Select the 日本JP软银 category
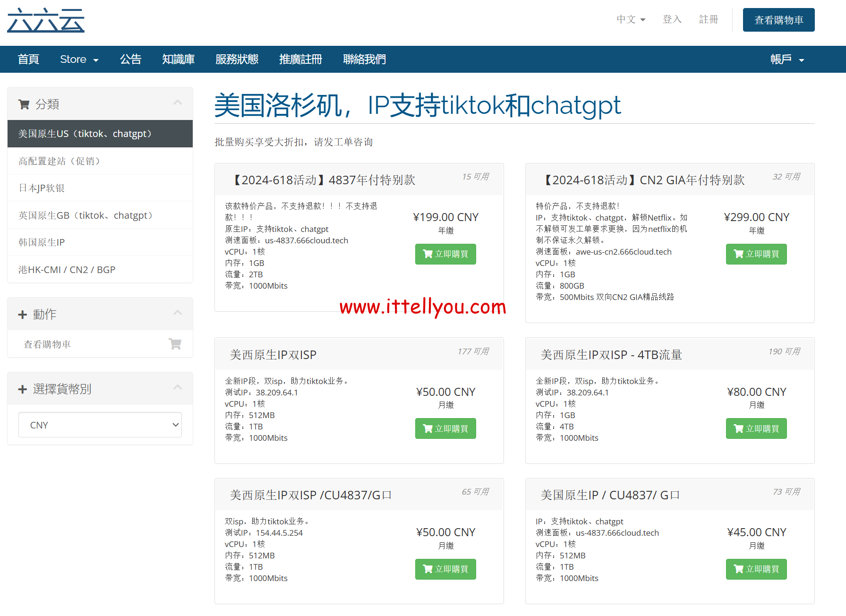The width and height of the screenshot is (846, 616). [x=42, y=188]
